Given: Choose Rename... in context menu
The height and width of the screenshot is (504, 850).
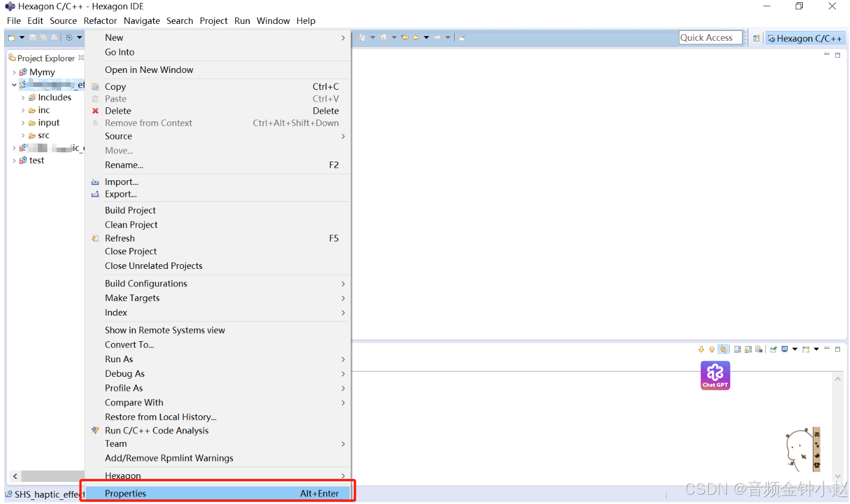Looking at the screenshot, I should (218, 165).
